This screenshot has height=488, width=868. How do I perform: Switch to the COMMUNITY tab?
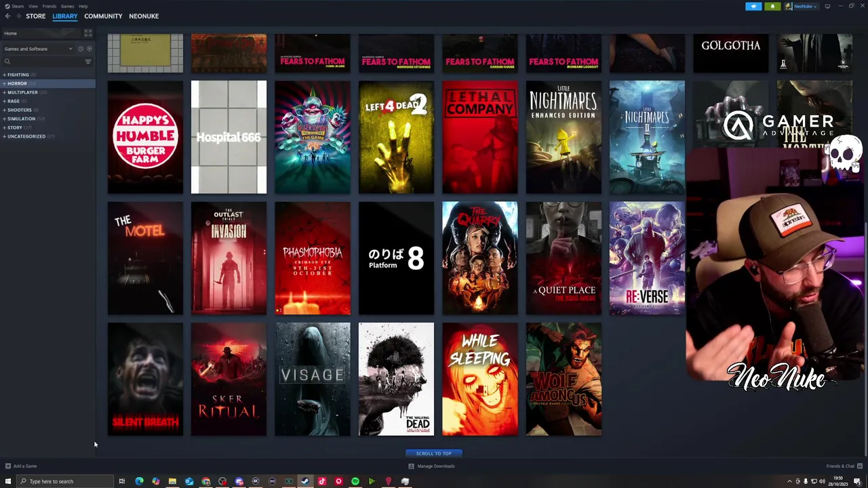point(103,16)
